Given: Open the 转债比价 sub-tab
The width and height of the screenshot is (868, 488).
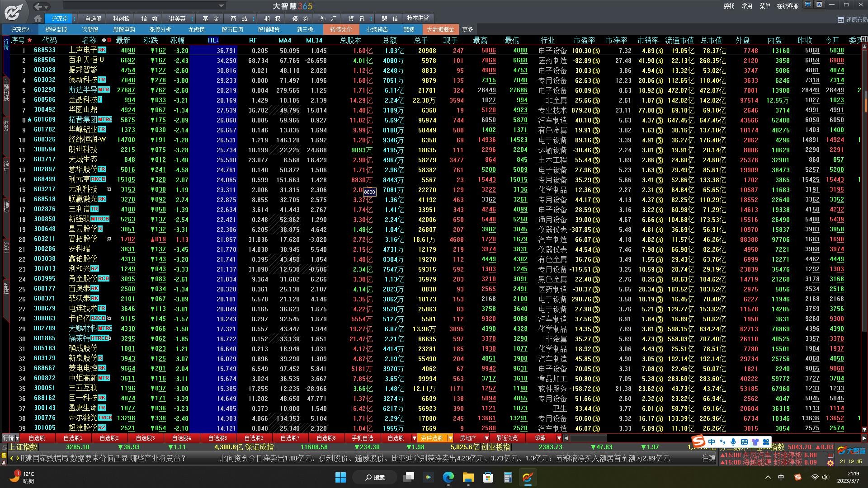Looking at the screenshot, I should pyautogui.click(x=341, y=29).
